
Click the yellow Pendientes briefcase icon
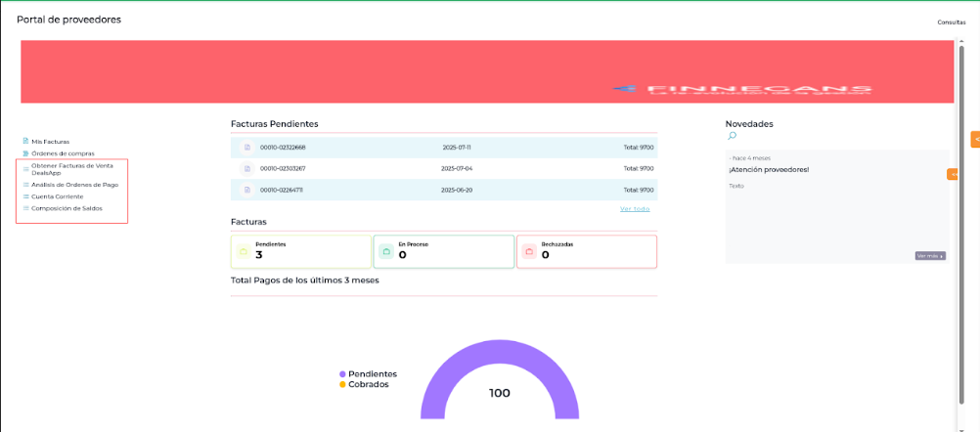click(x=244, y=251)
